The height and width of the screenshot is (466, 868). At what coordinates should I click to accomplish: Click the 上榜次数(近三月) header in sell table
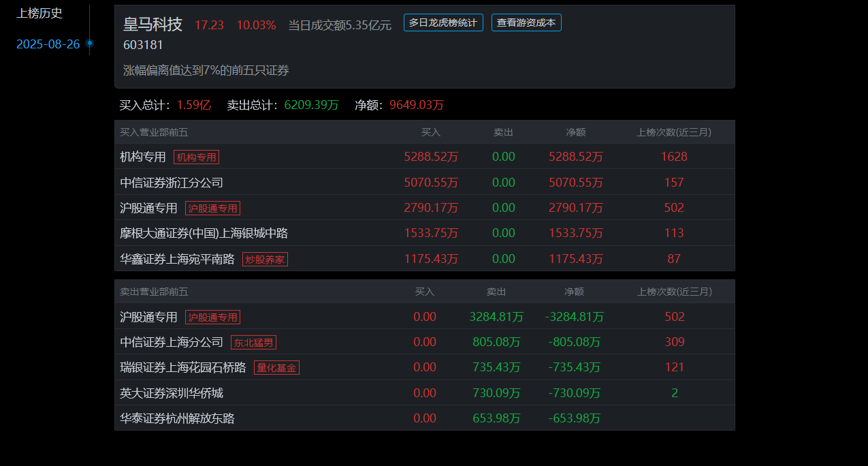675,292
